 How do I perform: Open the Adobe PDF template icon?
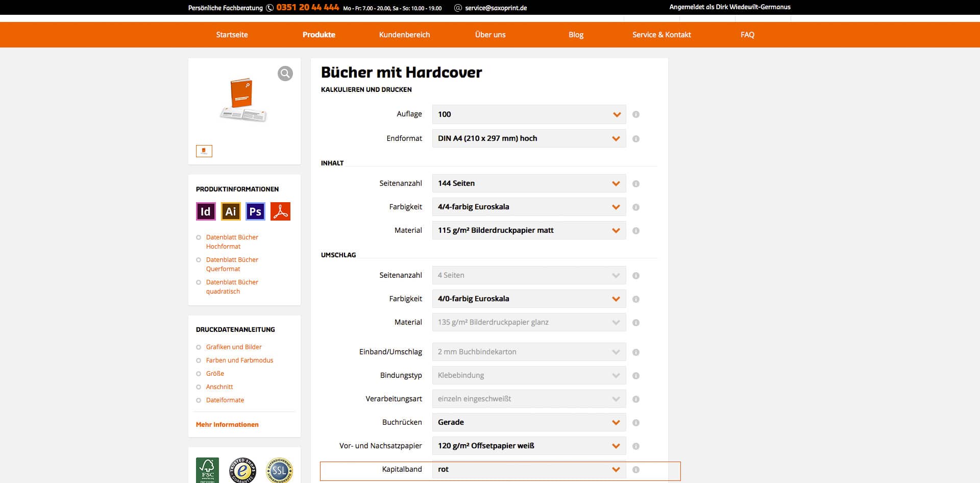coord(280,211)
